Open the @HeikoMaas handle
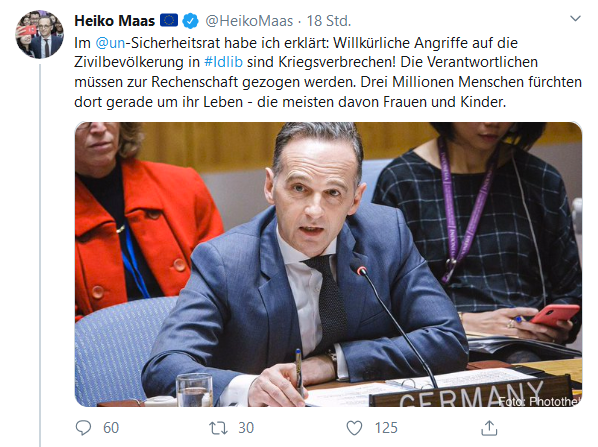The image size is (598, 447). tap(249, 21)
